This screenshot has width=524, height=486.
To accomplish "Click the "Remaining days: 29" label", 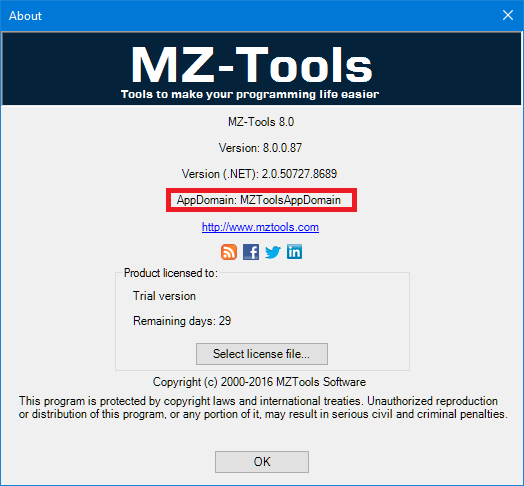I will (182, 321).
